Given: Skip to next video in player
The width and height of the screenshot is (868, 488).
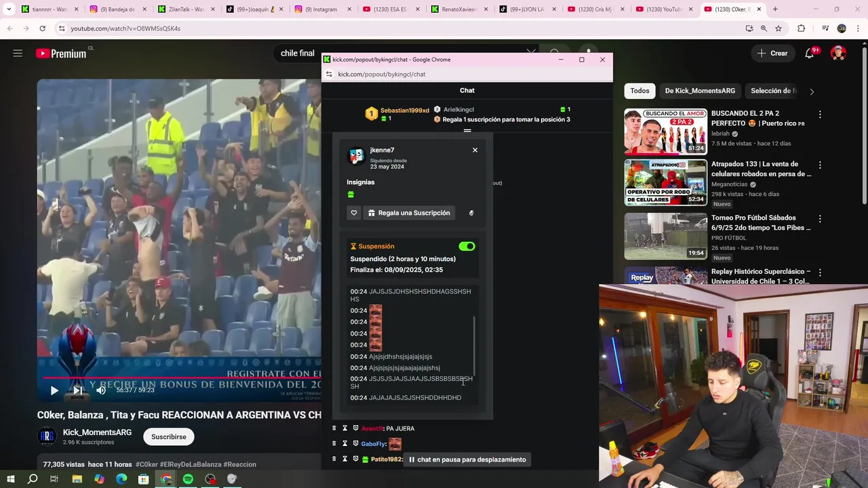Looking at the screenshot, I should (78, 390).
